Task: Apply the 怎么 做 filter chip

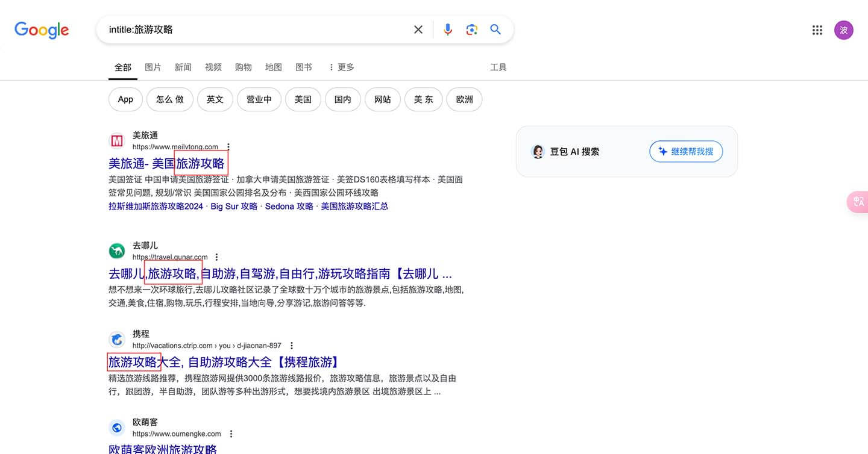Action: 170,99
